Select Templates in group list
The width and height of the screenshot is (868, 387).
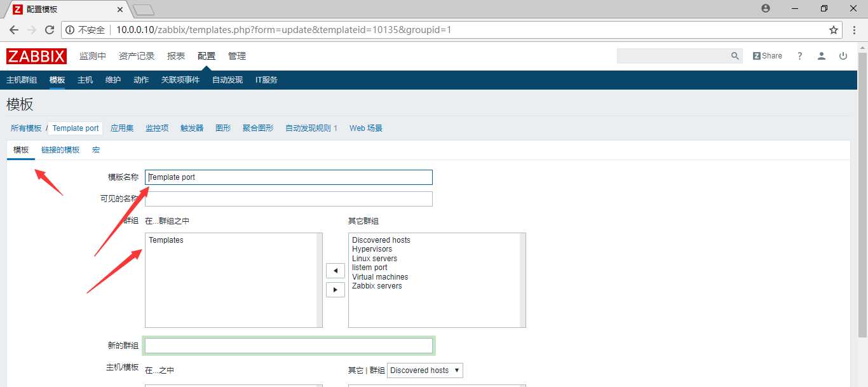pos(166,240)
